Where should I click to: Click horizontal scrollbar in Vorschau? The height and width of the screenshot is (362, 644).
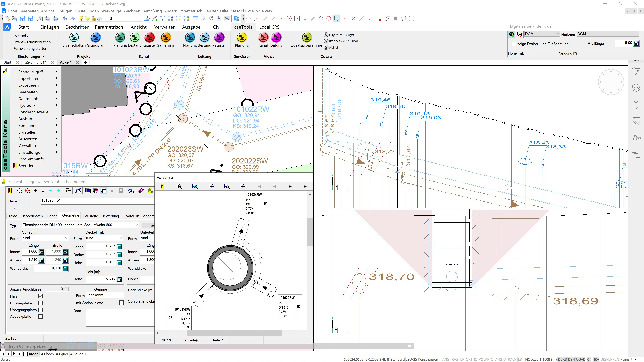tap(234, 333)
